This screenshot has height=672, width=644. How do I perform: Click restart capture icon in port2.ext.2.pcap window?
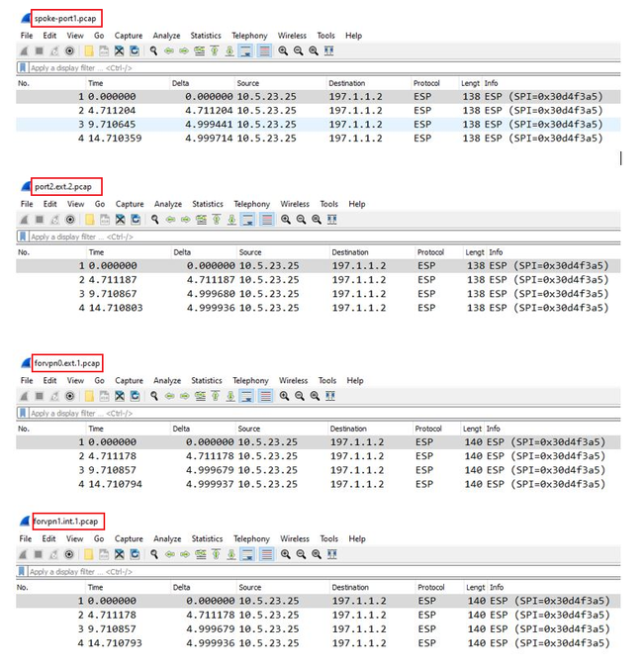pos(54,220)
